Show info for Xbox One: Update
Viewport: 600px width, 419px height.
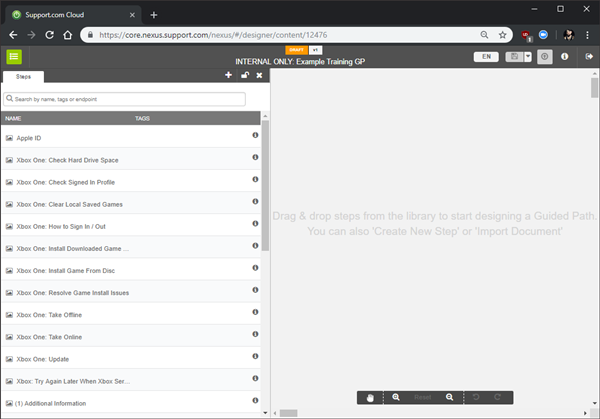[255, 356]
